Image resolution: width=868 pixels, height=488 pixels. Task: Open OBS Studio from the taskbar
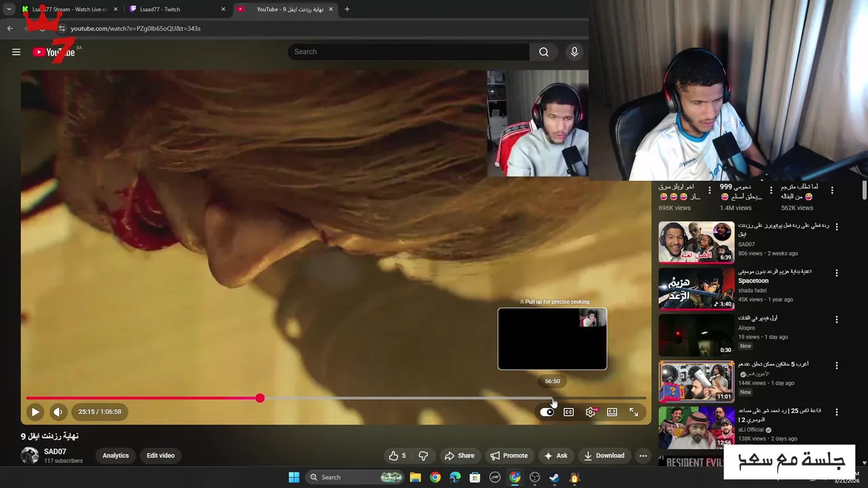tap(534, 477)
